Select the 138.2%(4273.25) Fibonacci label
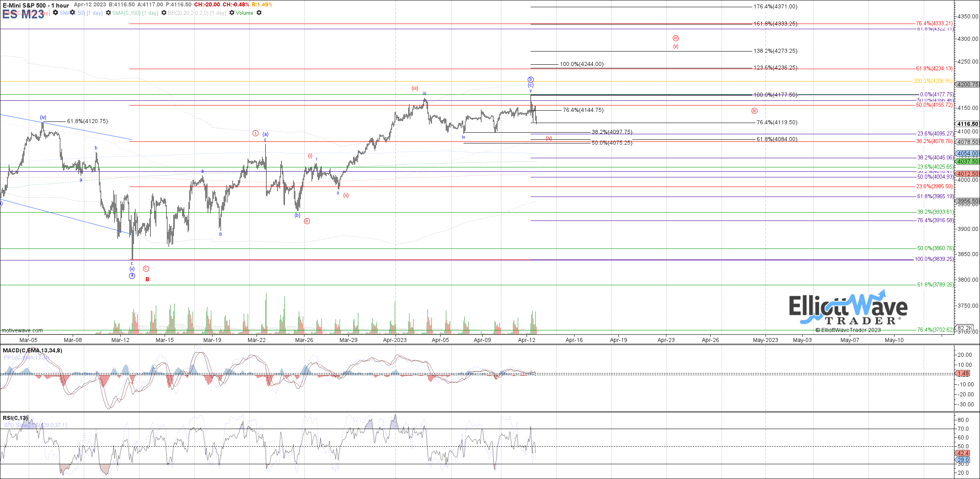This screenshot has height=479, width=980. 775,51
